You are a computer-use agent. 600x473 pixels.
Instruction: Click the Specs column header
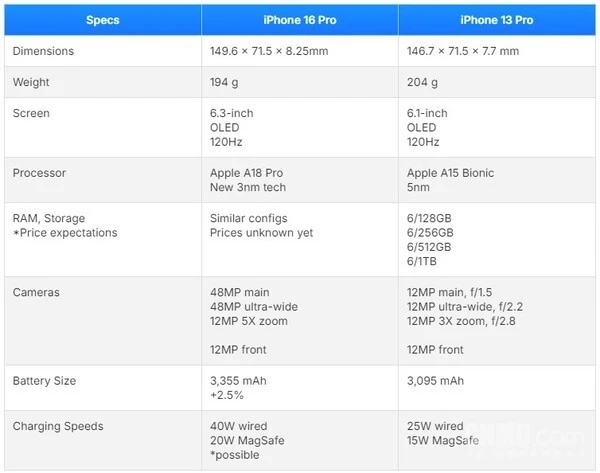point(101,19)
